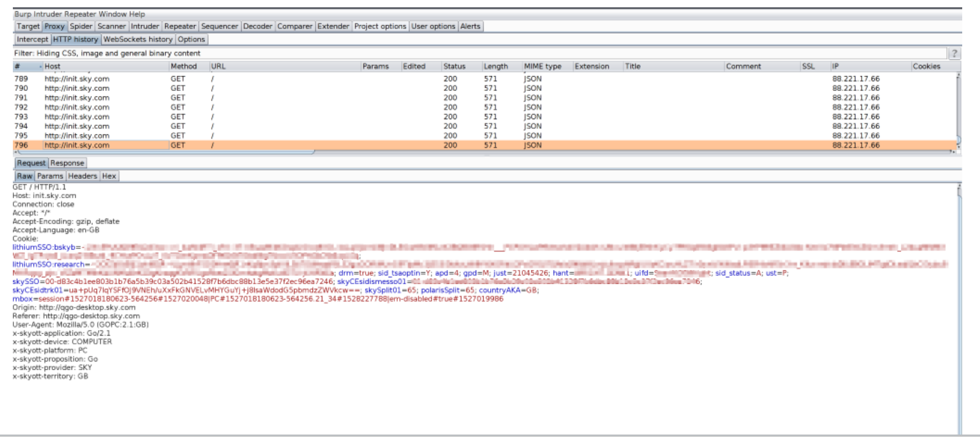Open filter help question mark icon
The width and height of the screenshot is (980, 437).
[x=954, y=53]
